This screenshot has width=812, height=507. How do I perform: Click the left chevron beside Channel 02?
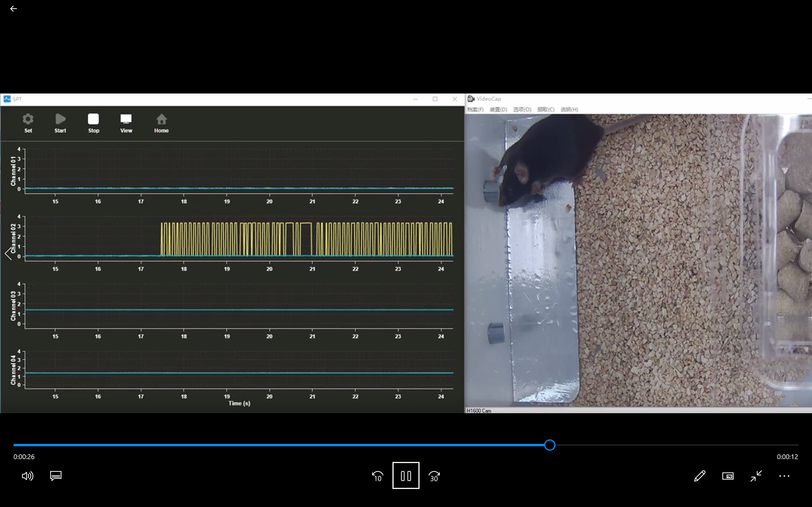pos(8,253)
